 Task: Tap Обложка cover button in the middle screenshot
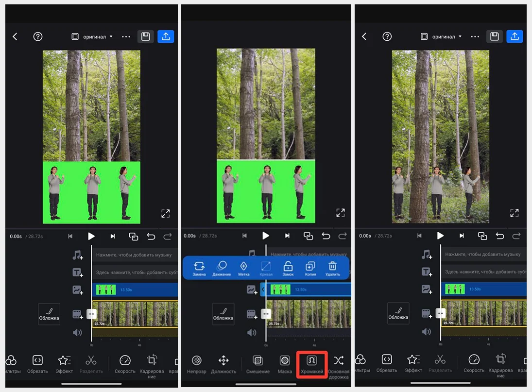pyautogui.click(x=223, y=314)
